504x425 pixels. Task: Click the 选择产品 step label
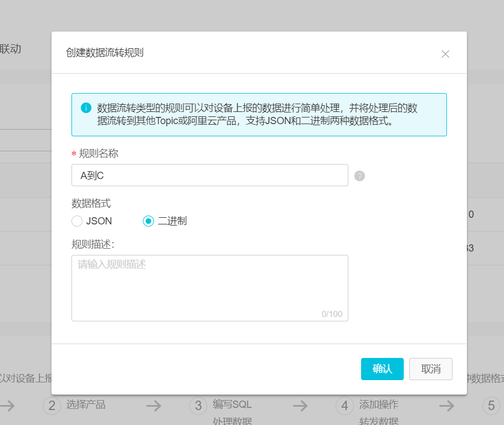86,405
